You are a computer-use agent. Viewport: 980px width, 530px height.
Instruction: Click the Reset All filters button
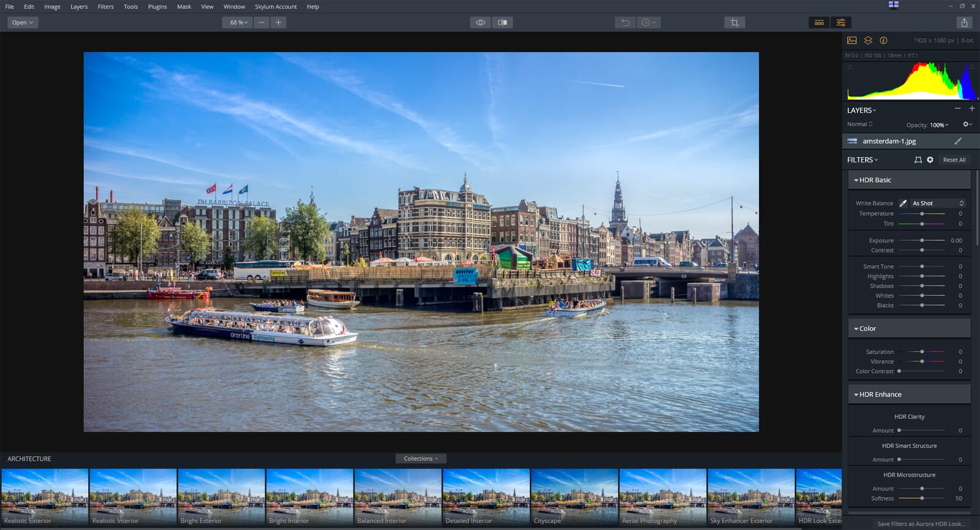click(x=954, y=160)
